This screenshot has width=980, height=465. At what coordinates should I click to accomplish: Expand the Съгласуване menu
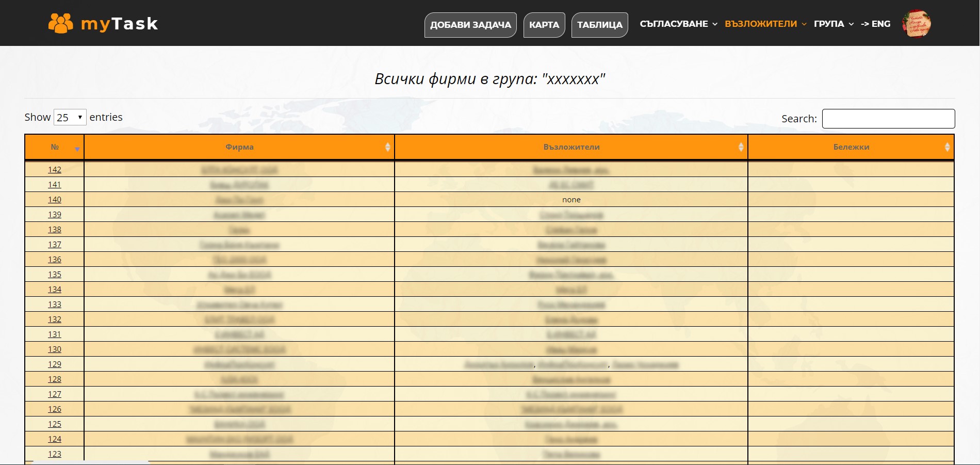click(678, 24)
